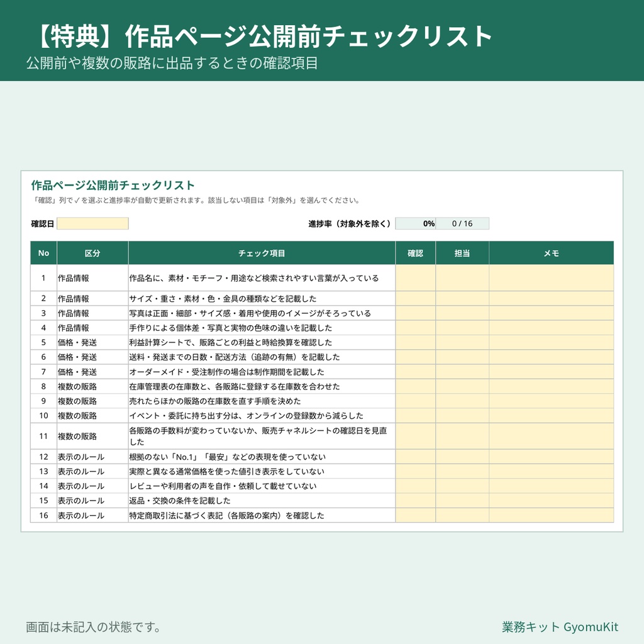Select item text 根拠のない「No.1」「最安」
Viewport: 644px width, 644px height.
pos(227,457)
